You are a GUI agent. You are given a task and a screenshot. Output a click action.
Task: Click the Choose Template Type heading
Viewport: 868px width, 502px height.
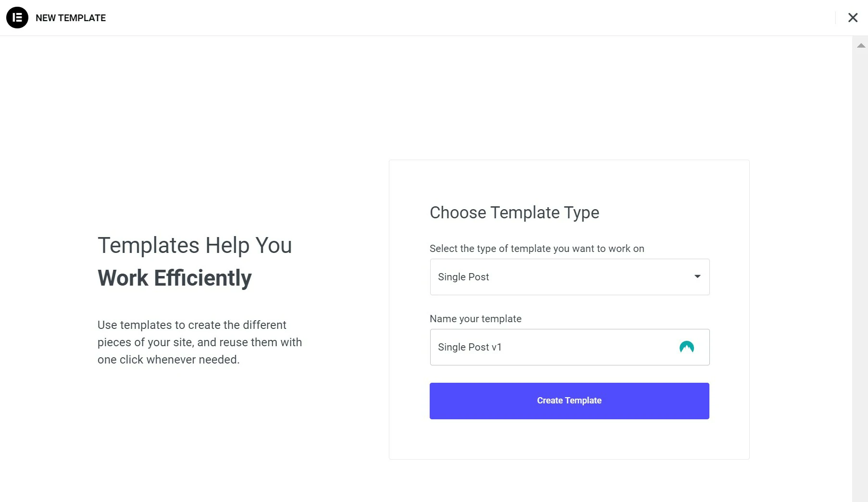[514, 213]
